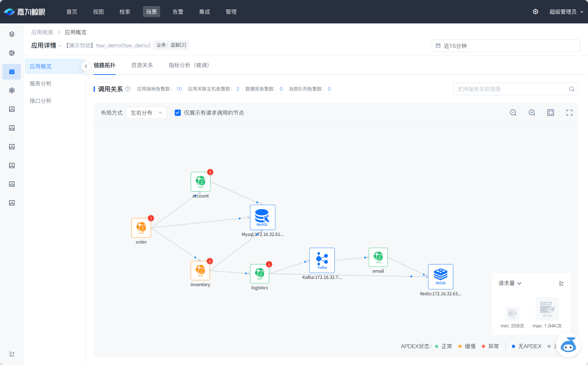Viewport: 588px width, 365px height.
Task: Open 服务分析 in the side menu
Action: 41,83
